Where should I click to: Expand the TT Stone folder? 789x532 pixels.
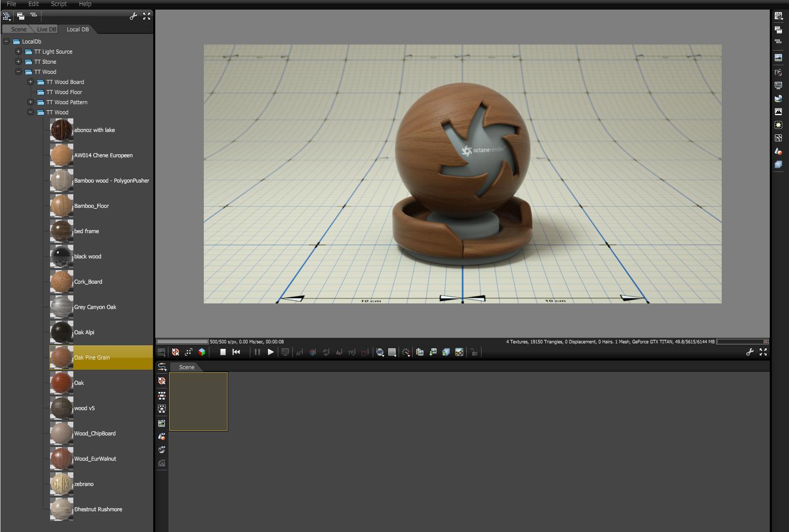[18, 62]
